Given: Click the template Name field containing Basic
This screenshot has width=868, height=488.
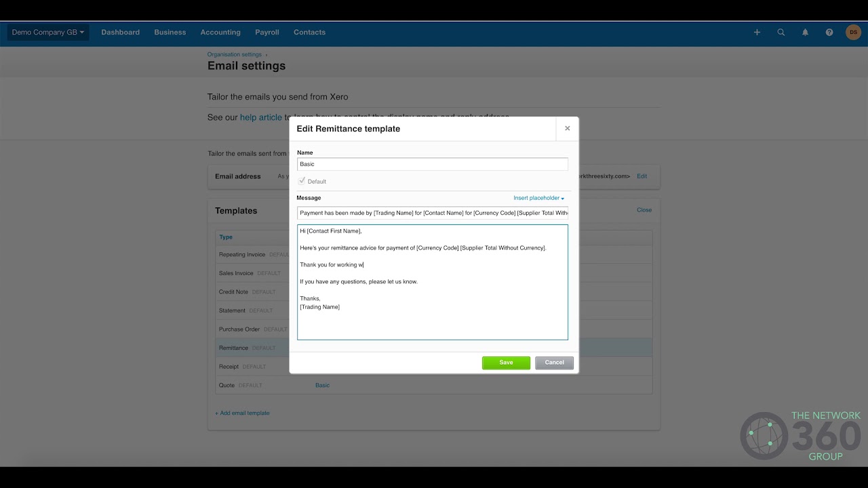Looking at the screenshot, I should pyautogui.click(x=433, y=164).
